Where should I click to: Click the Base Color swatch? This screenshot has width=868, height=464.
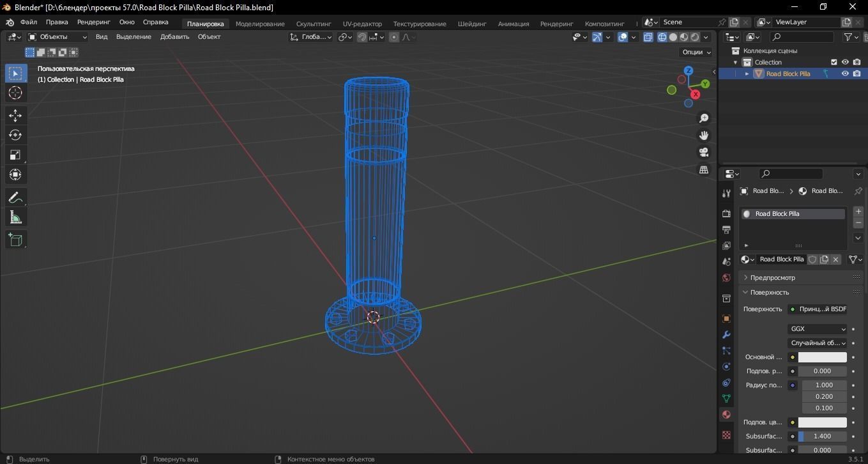822,357
